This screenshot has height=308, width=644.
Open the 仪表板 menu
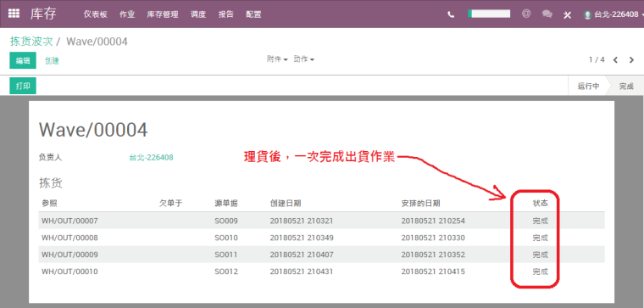coord(95,14)
